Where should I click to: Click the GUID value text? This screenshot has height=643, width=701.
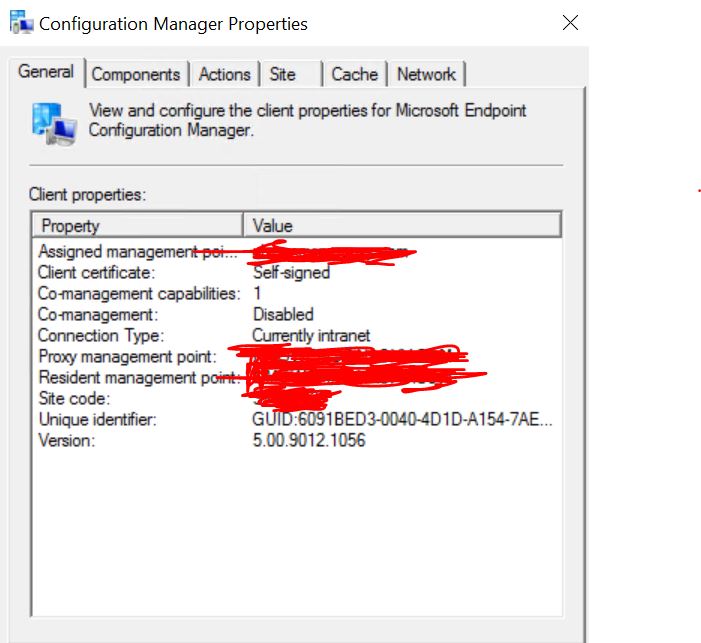coord(402,420)
